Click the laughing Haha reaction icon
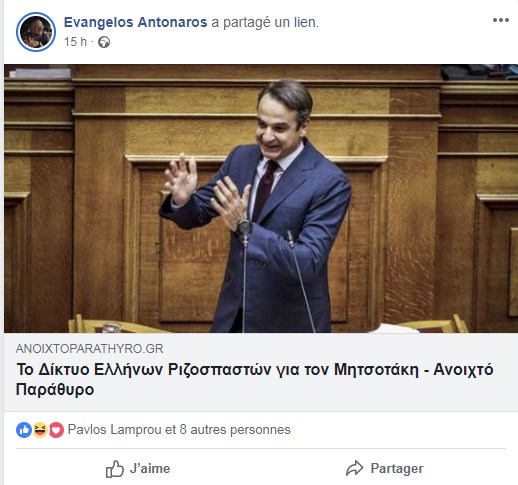518x485 pixels. 40,430
